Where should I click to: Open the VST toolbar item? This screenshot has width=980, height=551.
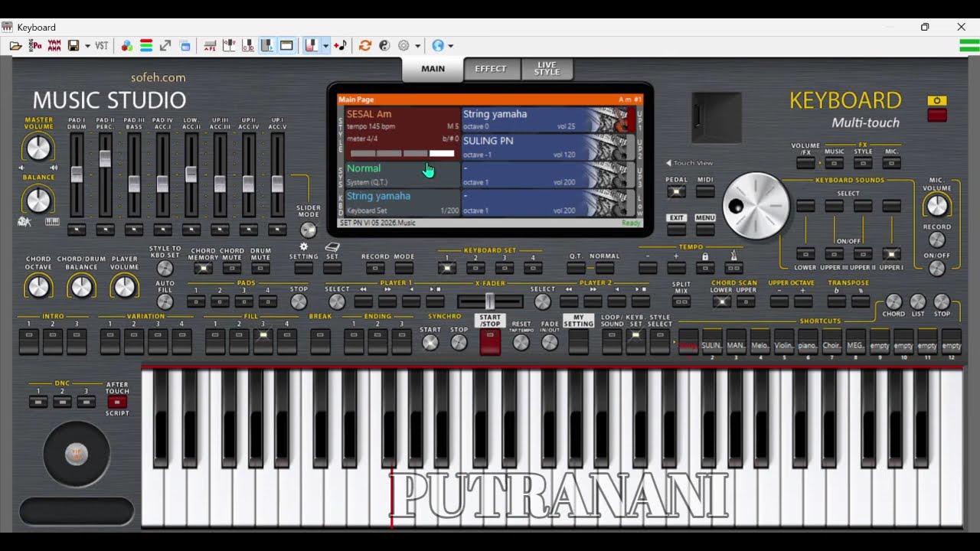(x=101, y=46)
